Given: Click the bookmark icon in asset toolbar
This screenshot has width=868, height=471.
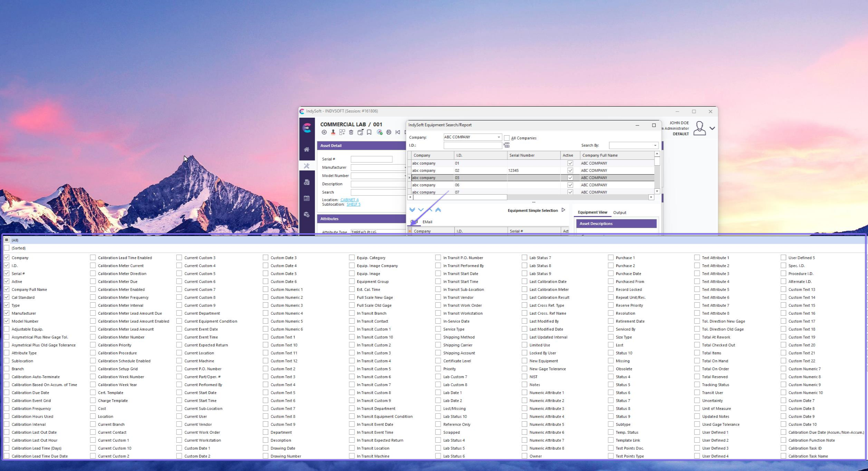Looking at the screenshot, I should tap(369, 132).
